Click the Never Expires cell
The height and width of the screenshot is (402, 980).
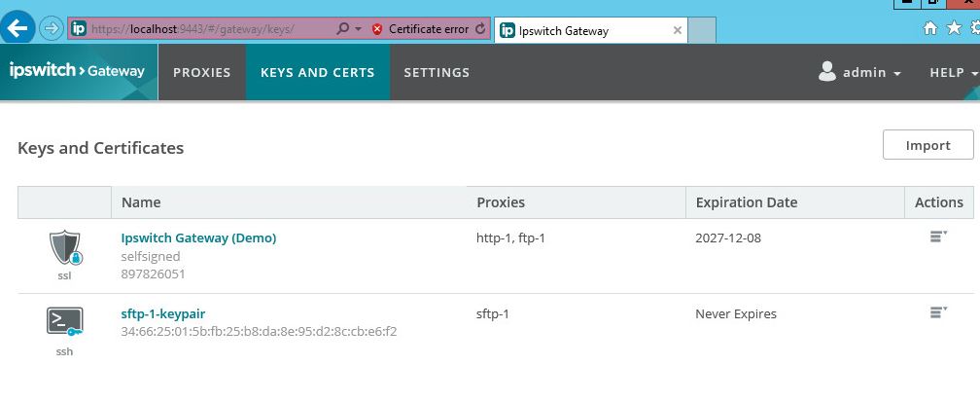pyautogui.click(x=736, y=313)
